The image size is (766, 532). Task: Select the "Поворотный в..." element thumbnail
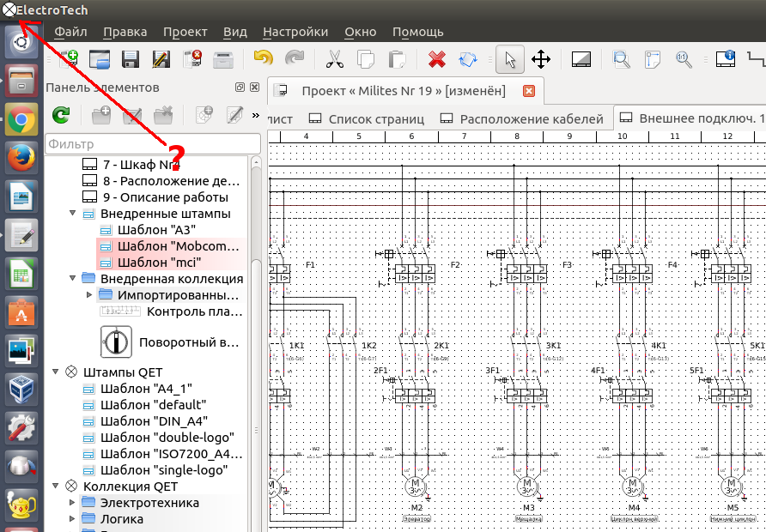click(x=117, y=342)
